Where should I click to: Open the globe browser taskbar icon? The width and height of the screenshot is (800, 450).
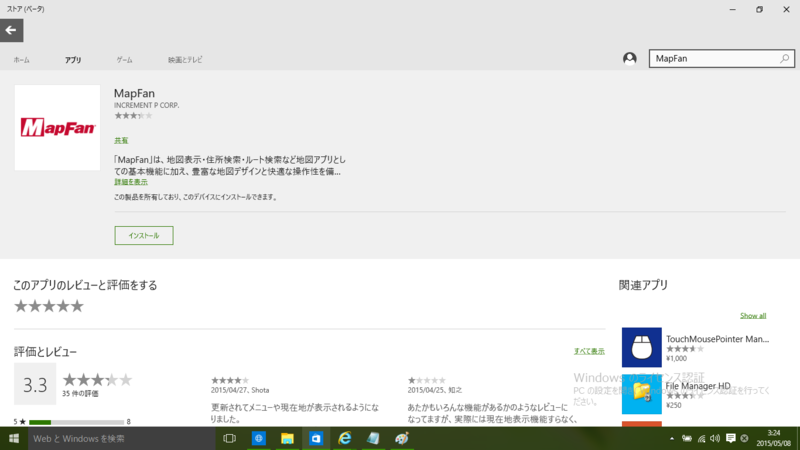click(x=259, y=438)
